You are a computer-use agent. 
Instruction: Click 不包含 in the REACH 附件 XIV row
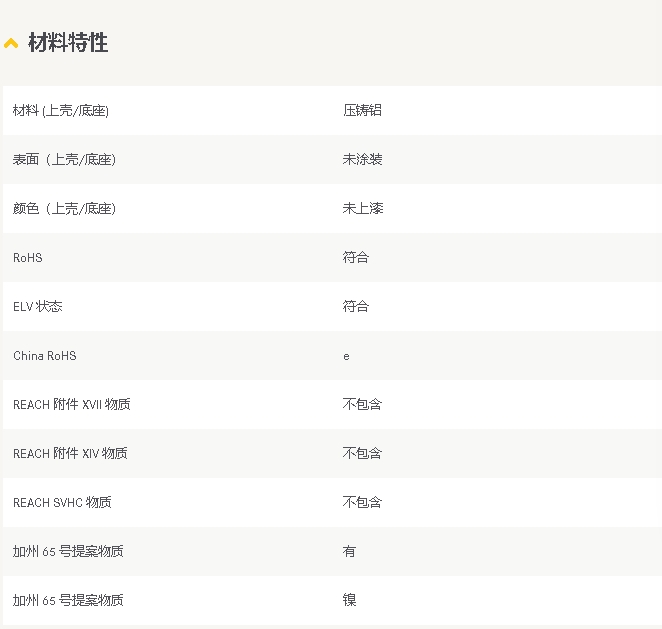point(362,454)
